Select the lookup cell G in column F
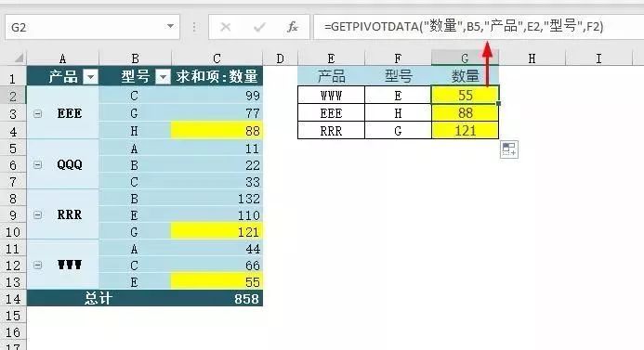The height and width of the screenshot is (350, 644). (x=398, y=131)
